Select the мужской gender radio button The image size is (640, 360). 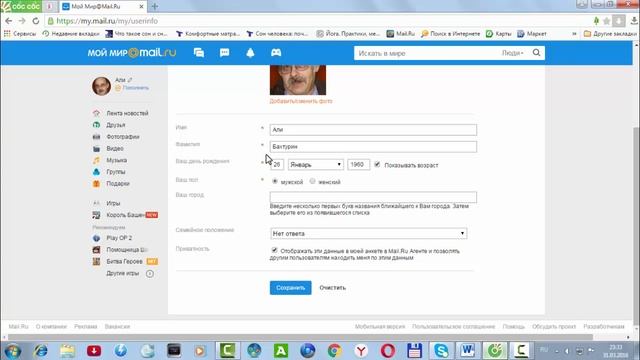coord(275,181)
